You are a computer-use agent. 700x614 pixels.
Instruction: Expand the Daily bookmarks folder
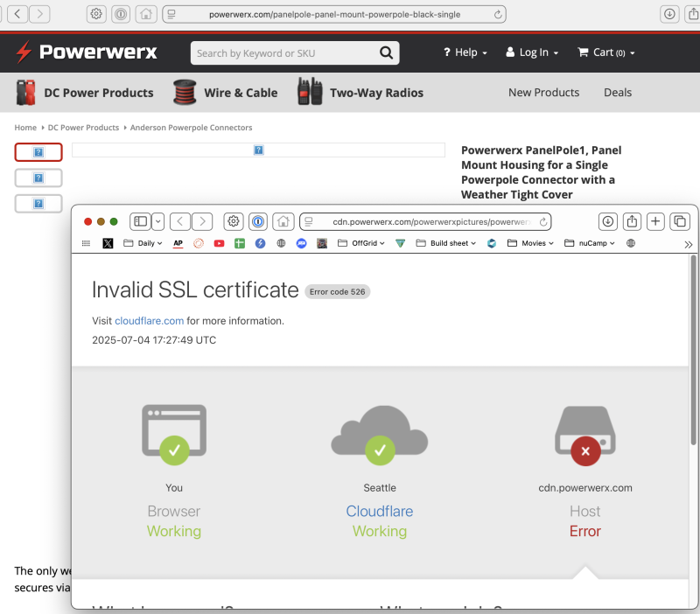click(x=143, y=243)
